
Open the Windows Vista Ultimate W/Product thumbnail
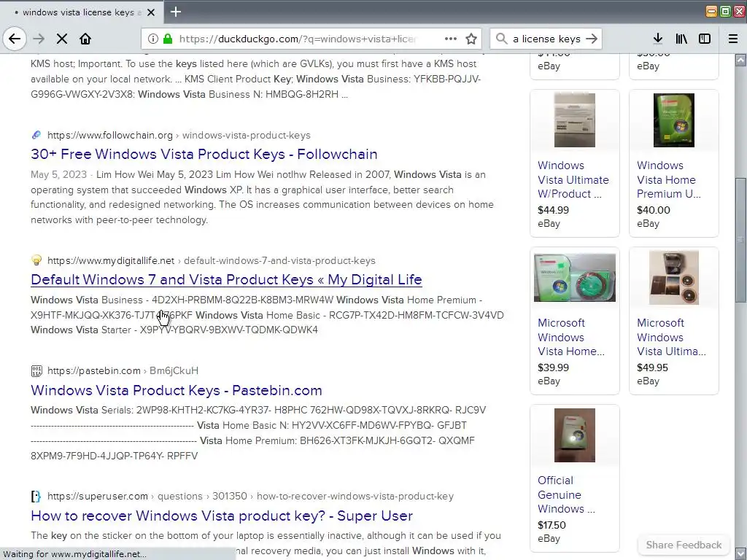(x=575, y=120)
